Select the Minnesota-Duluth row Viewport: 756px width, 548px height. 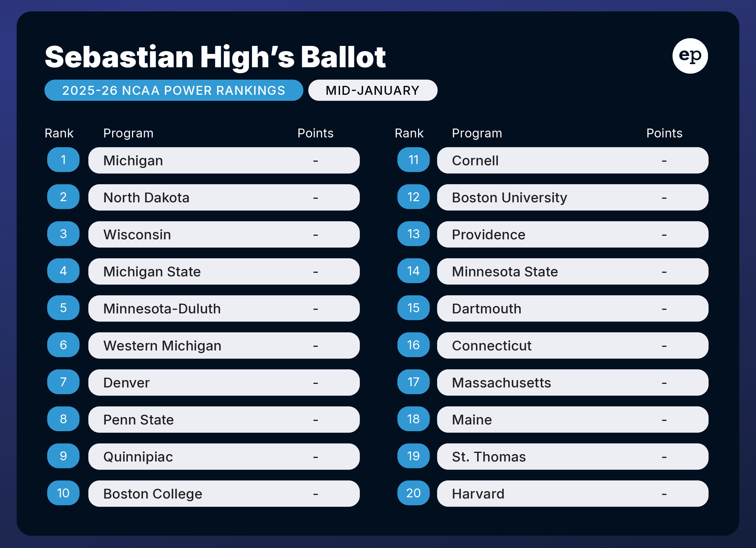(224, 308)
